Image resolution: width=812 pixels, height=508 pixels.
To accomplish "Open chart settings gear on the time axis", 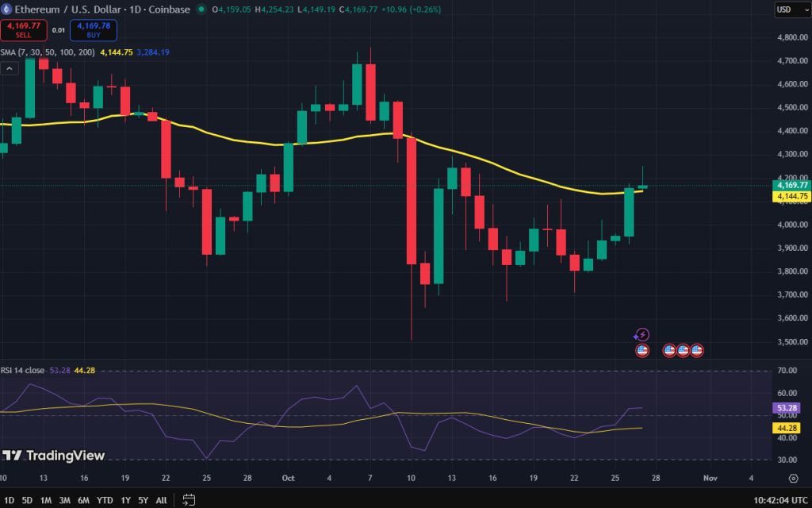I will (x=793, y=478).
